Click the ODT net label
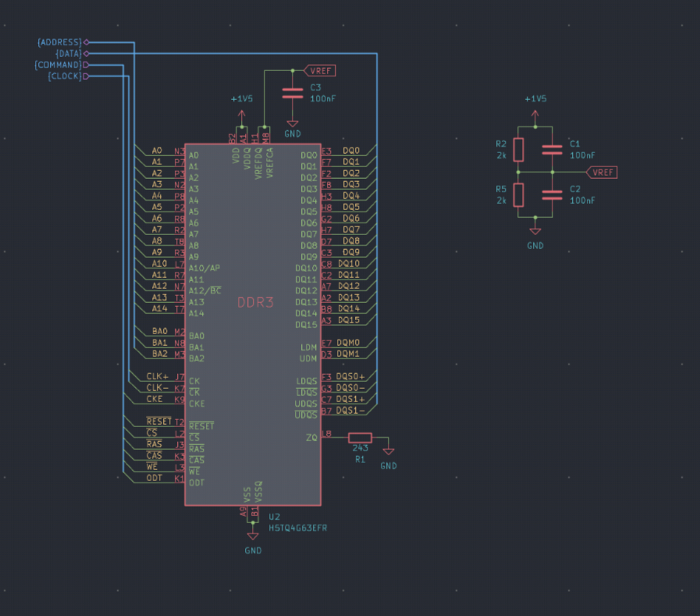 coord(155,478)
